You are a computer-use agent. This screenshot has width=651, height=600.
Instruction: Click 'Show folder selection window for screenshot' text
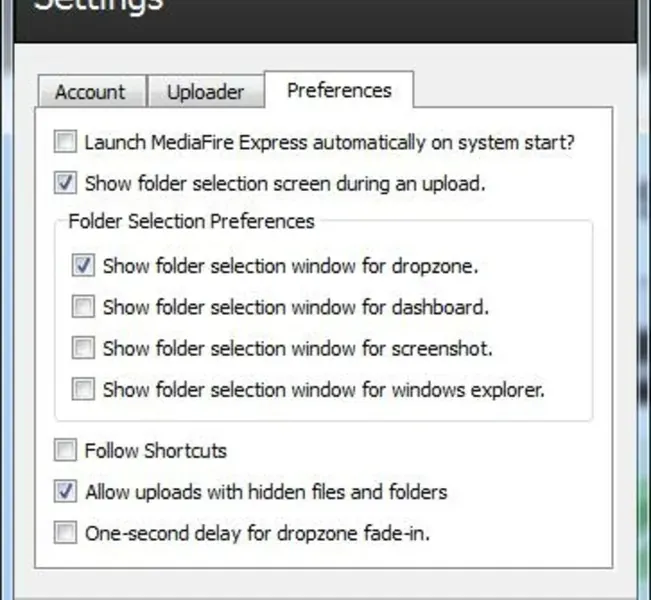(298, 348)
